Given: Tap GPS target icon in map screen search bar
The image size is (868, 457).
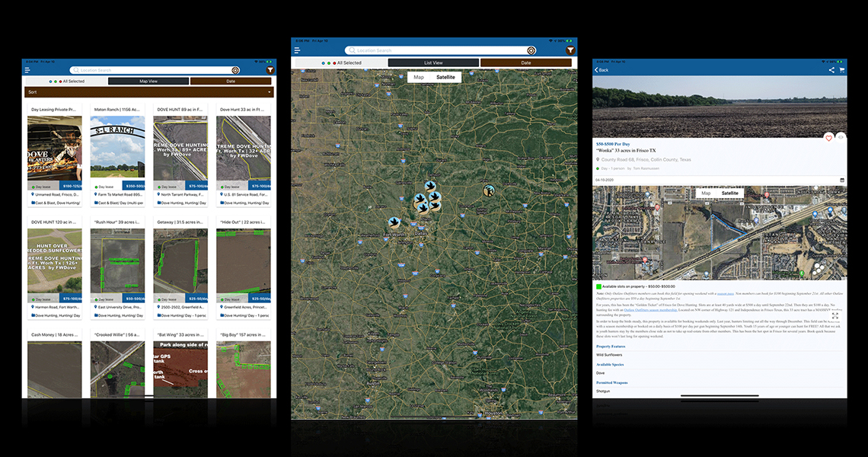Looking at the screenshot, I should 531,50.
